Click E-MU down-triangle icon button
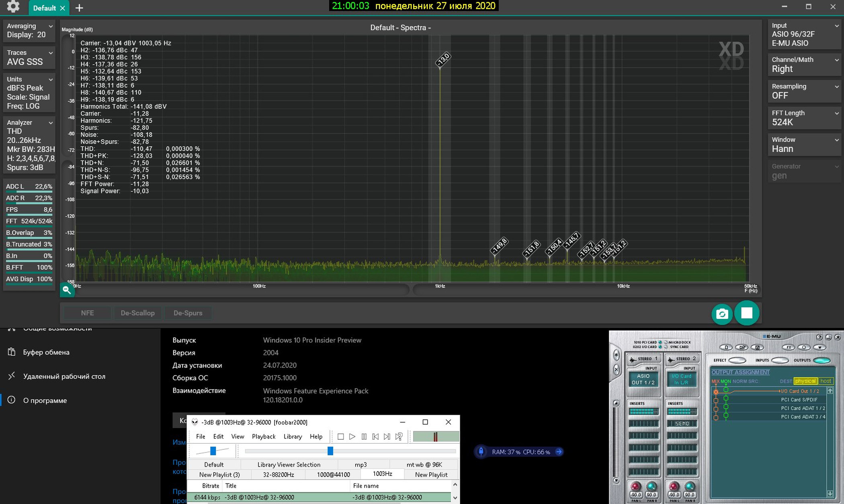This screenshot has height=504, width=844. [x=819, y=347]
